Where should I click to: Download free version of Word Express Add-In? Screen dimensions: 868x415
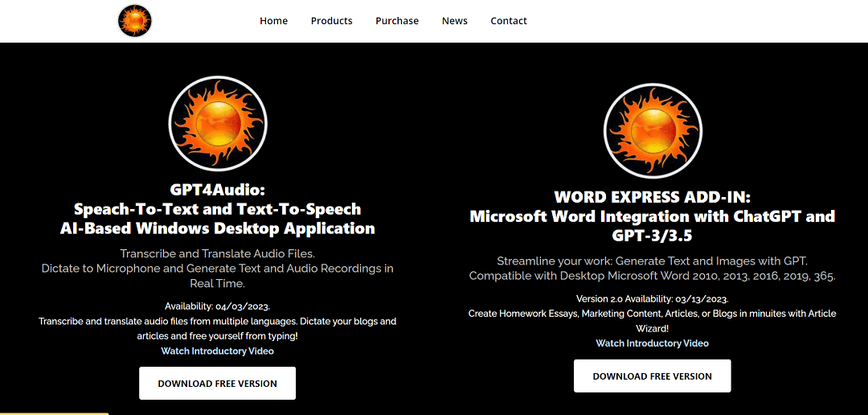click(652, 376)
